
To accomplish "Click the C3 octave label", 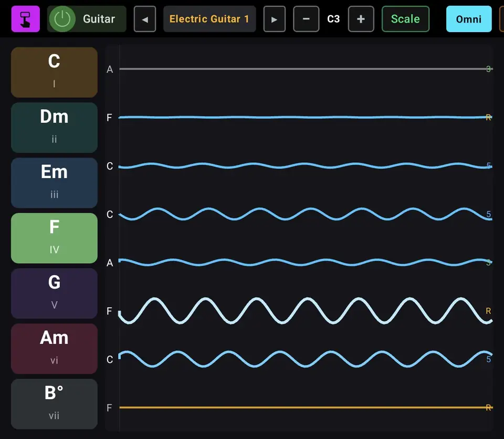I will pos(333,19).
